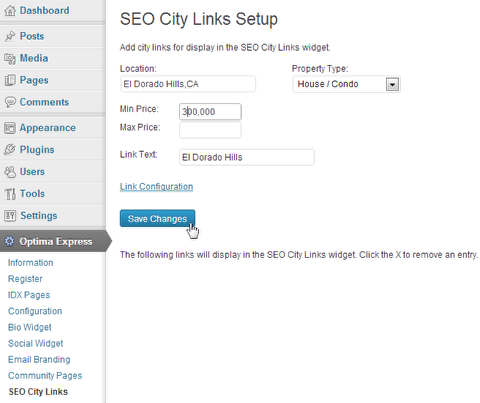Click the Appearance icon in sidebar
Viewport: 480px width, 403px height.
pos(10,128)
